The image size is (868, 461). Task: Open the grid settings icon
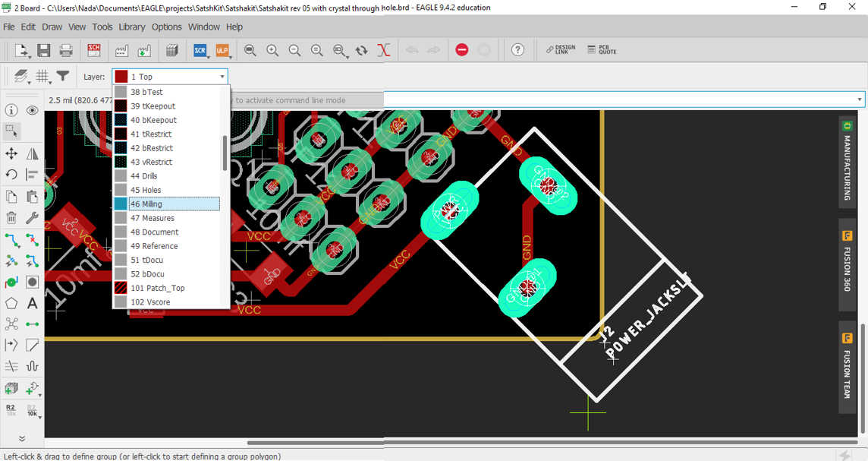[x=43, y=77]
